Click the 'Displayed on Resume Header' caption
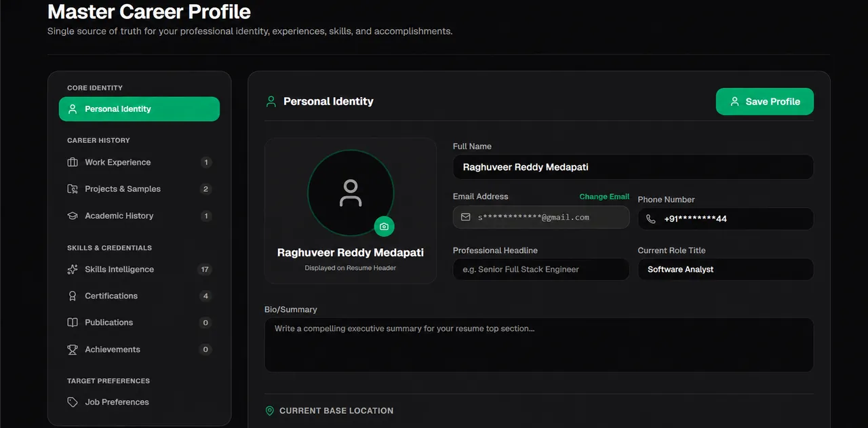This screenshot has height=428, width=868. pos(351,268)
